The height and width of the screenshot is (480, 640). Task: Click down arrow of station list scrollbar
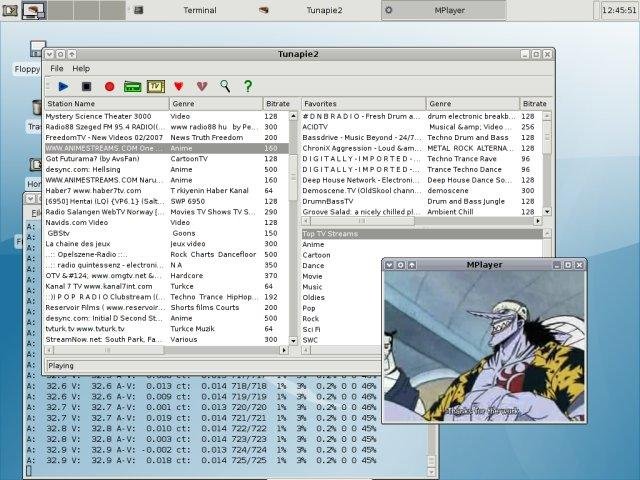[x=294, y=341]
